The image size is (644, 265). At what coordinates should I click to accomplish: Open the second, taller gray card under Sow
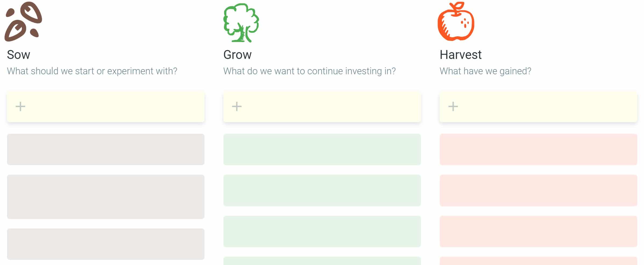(x=106, y=197)
